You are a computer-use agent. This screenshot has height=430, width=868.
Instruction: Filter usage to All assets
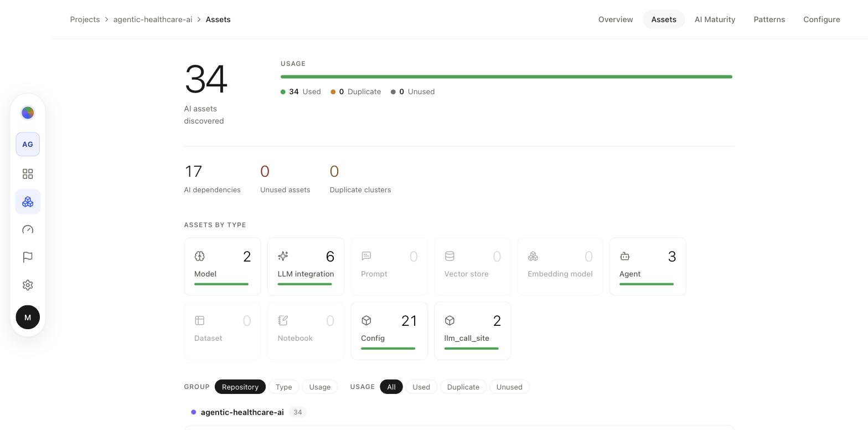coord(391,387)
